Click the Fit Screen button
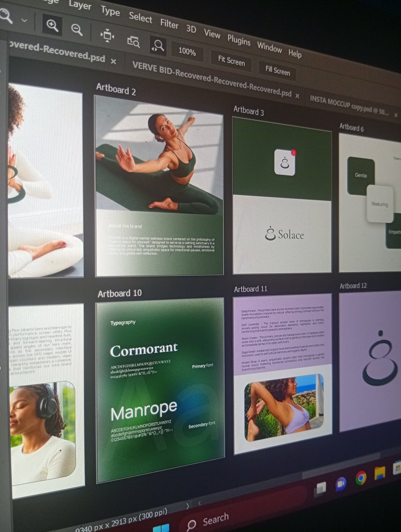Image resolution: width=401 pixels, height=532 pixels. 232,61
